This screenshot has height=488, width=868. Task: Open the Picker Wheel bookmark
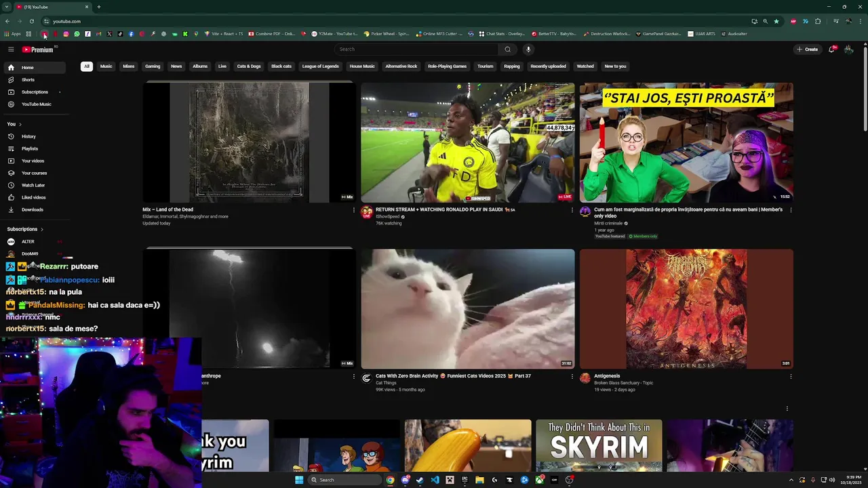tap(386, 34)
